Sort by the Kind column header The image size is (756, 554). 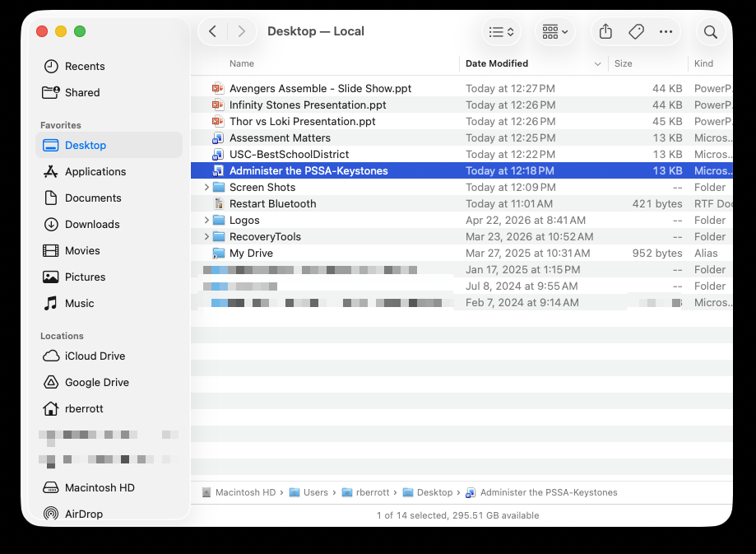point(703,63)
